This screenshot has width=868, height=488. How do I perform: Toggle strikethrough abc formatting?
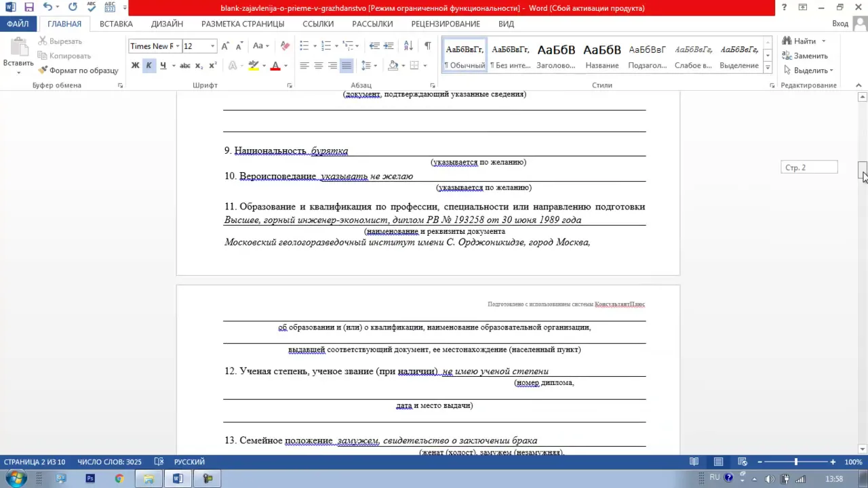click(184, 66)
